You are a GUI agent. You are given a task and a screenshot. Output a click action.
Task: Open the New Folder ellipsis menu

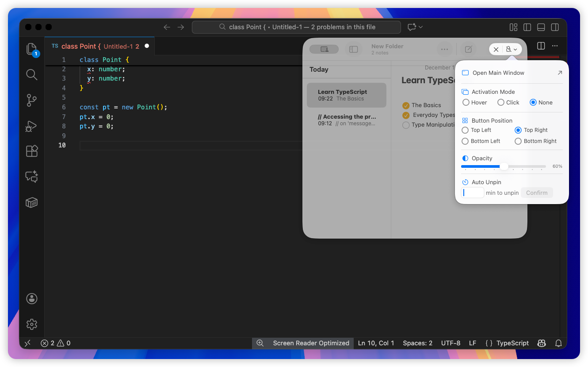[x=444, y=49]
